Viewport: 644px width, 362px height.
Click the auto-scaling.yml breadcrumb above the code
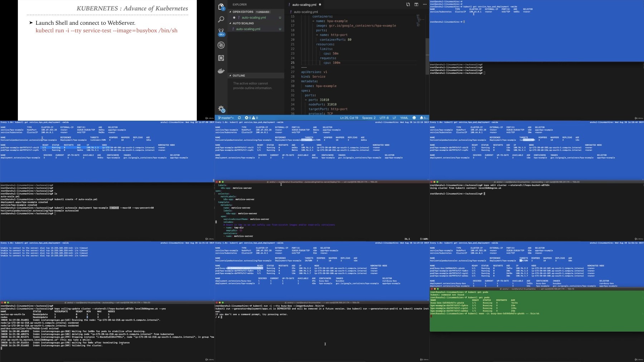tap(306, 12)
